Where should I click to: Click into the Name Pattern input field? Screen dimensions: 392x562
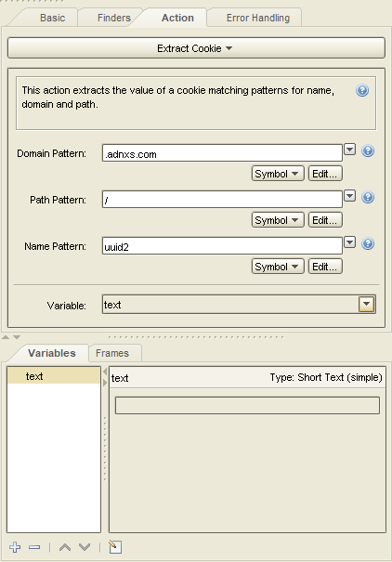click(222, 246)
